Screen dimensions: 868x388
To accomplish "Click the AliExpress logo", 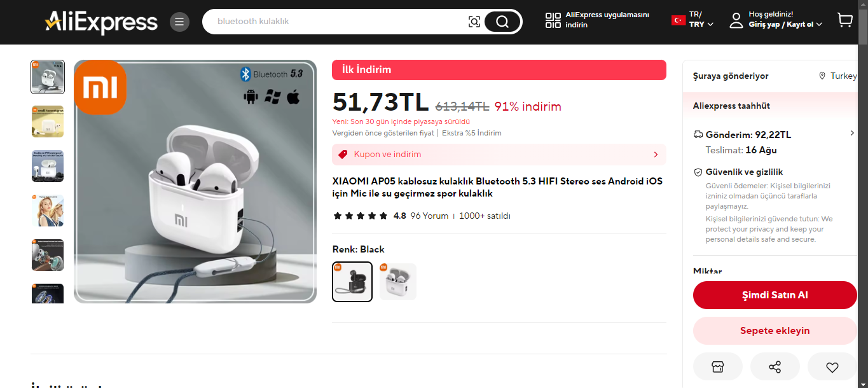I will [x=101, y=22].
